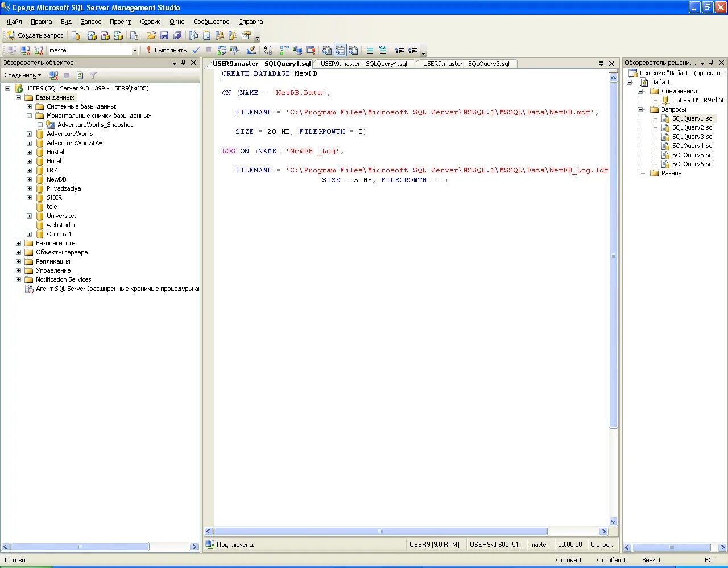Click the Database Engine Query icon in toolbar

[x=75, y=35]
